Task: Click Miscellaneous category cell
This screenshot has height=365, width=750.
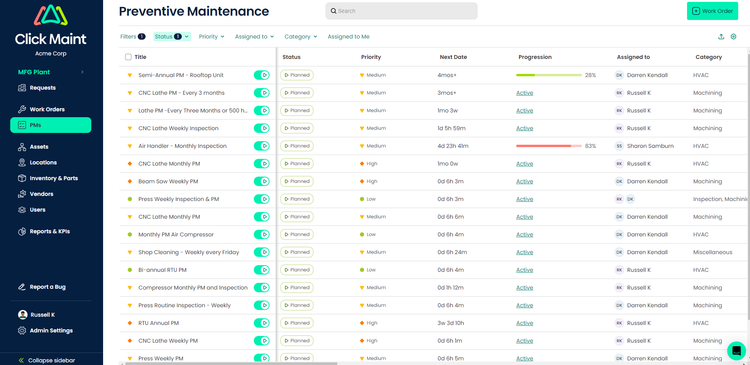Action: point(712,252)
